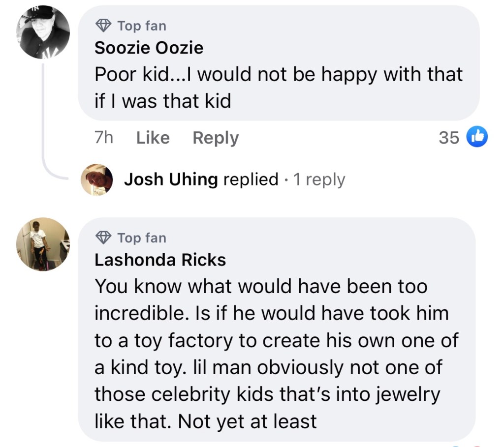
Task: Open Josh Uhing's small avatar
Action: point(97,180)
